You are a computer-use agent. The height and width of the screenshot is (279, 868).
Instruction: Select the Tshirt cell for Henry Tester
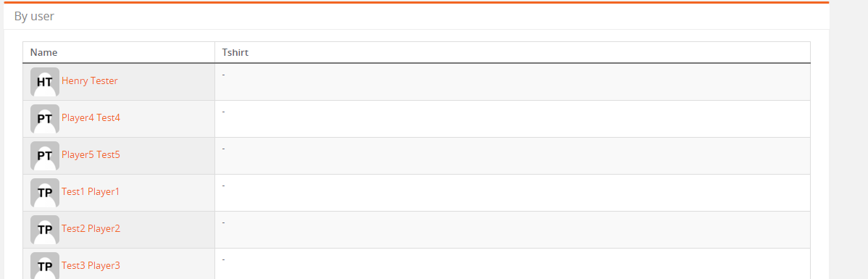(512, 82)
